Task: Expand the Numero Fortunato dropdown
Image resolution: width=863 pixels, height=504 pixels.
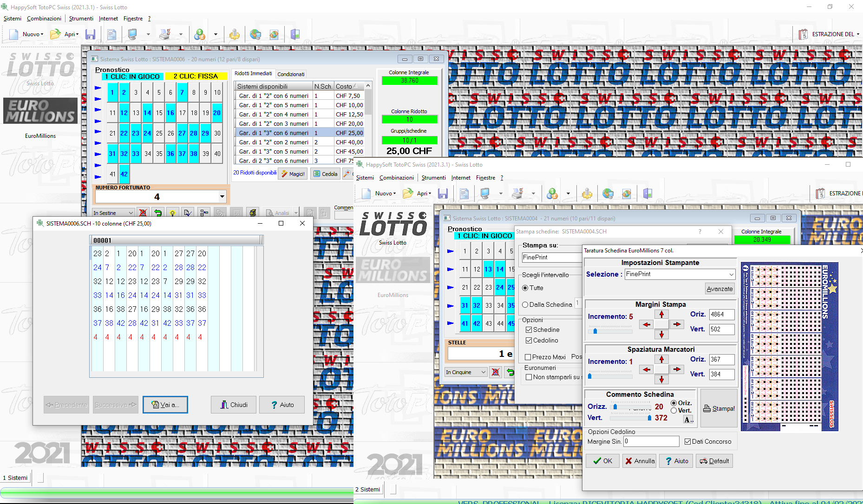Action: 222,197
